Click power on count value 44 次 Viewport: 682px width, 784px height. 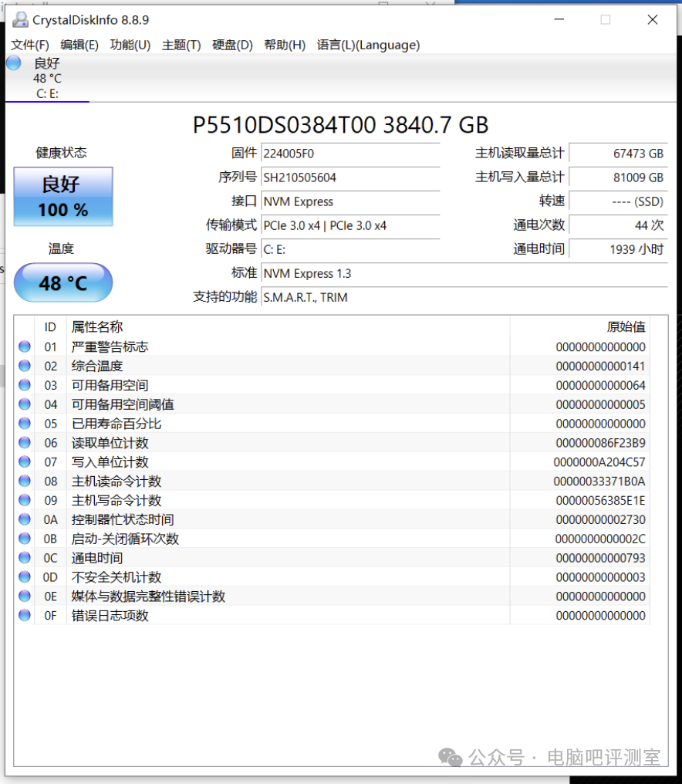click(619, 225)
